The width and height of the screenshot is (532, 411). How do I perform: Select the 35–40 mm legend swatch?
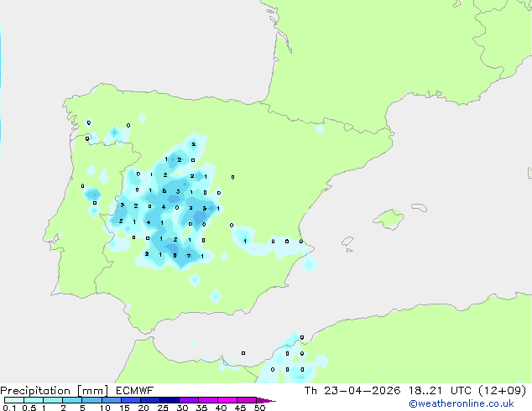(x=207, y=400)
